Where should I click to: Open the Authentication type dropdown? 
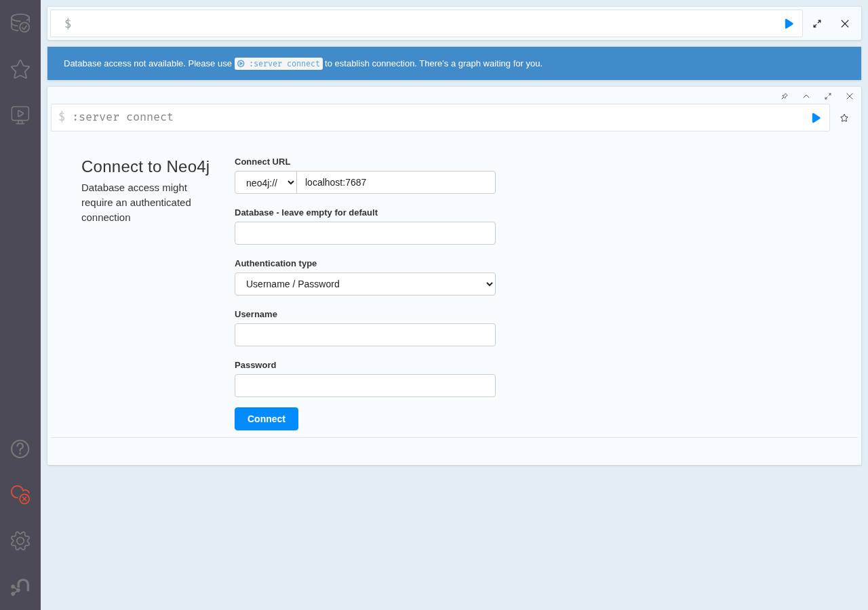click(x=365, y=284)
